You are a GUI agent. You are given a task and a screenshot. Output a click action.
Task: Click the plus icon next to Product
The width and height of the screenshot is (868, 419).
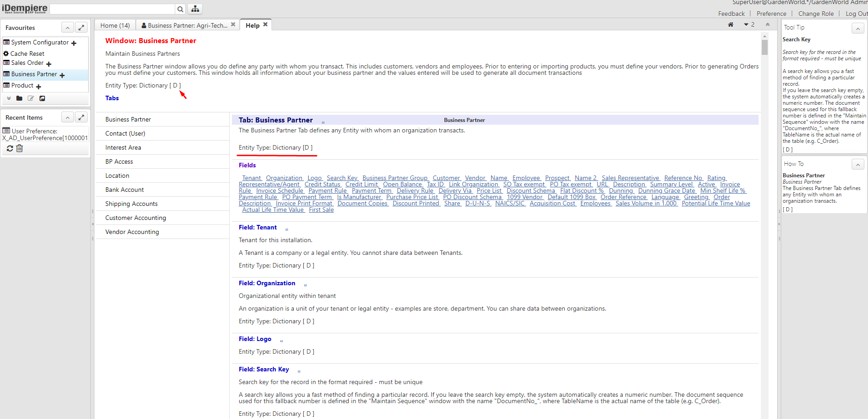point(39,86)
